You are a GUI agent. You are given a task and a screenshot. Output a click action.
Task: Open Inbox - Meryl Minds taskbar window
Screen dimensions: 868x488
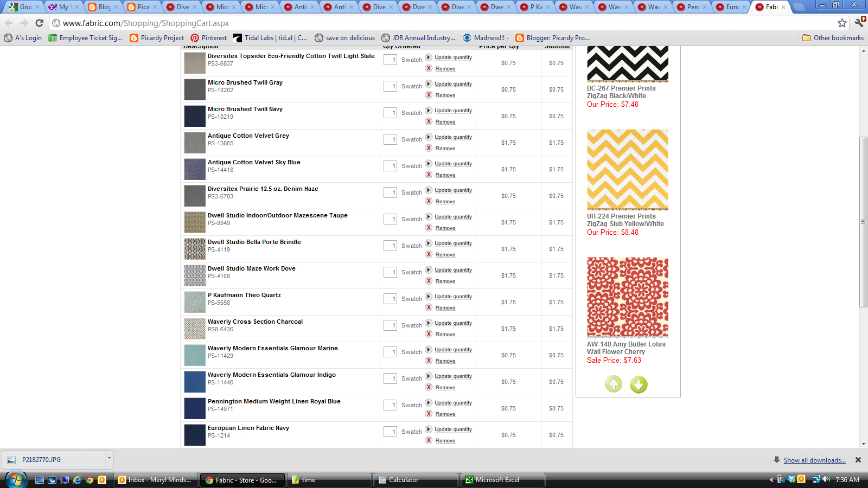pos(155,480)
